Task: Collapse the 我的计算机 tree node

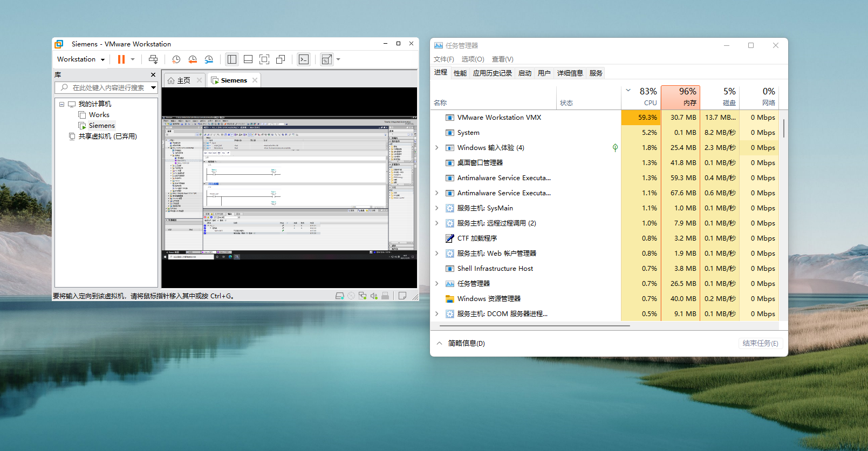Action: [x=61, y=104]
